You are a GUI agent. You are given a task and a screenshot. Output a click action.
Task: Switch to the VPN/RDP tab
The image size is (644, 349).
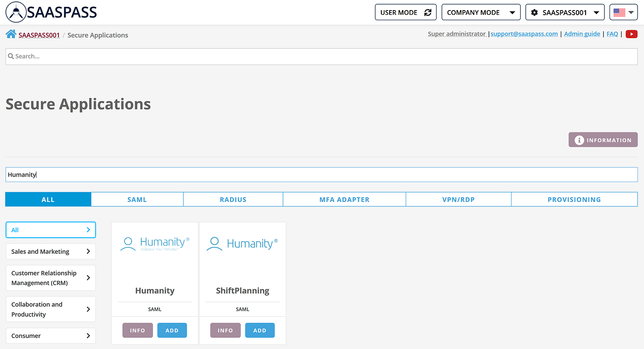tap(459, 200)
